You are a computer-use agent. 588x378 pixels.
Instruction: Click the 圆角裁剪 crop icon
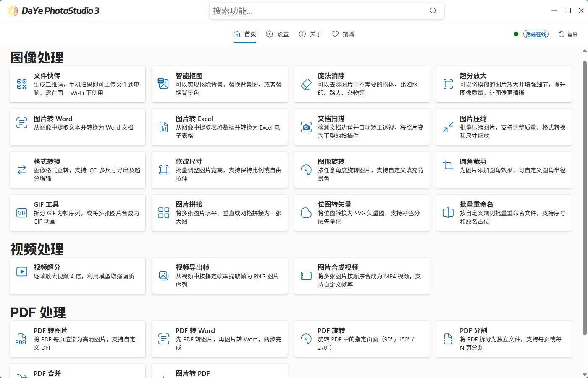point(448,166)
